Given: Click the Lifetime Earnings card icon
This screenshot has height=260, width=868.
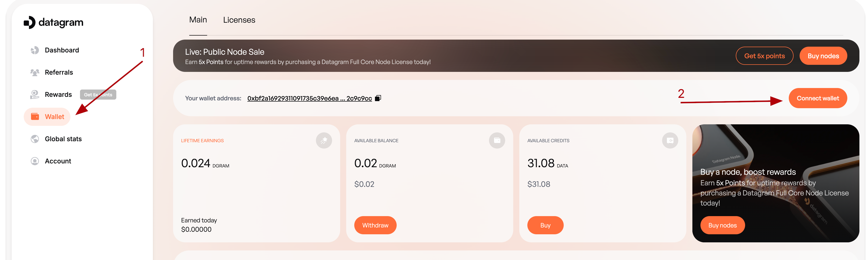Looking at the screenshot, I should click(x=323, y=140).
